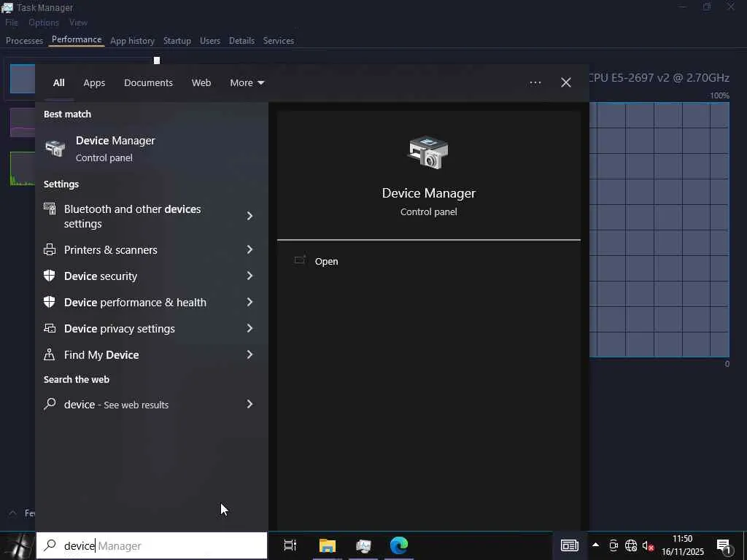Switch to Task Manager Details tab
Image resolution: width=747 pixels, height=560 pixels.
pos(241,41)
